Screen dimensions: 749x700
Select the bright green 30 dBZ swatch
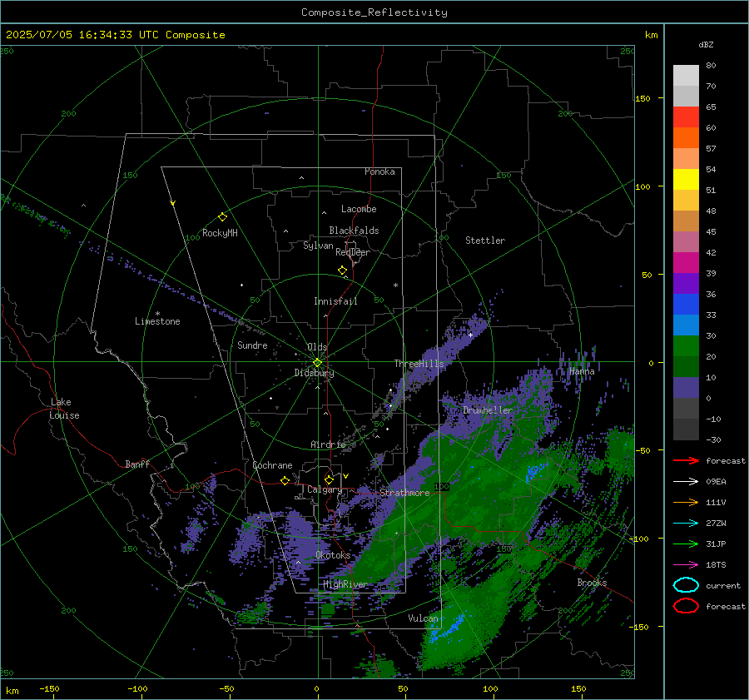(686, 345)
